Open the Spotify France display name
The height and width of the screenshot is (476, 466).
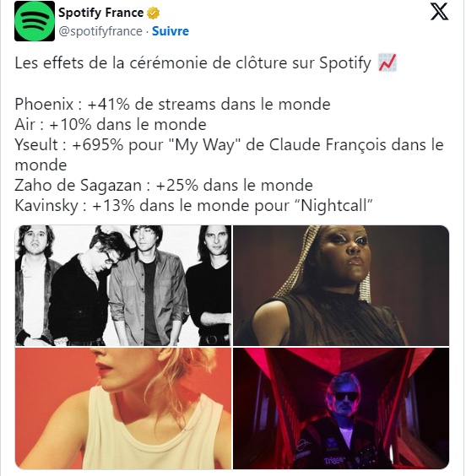click(x=100, y=13)
